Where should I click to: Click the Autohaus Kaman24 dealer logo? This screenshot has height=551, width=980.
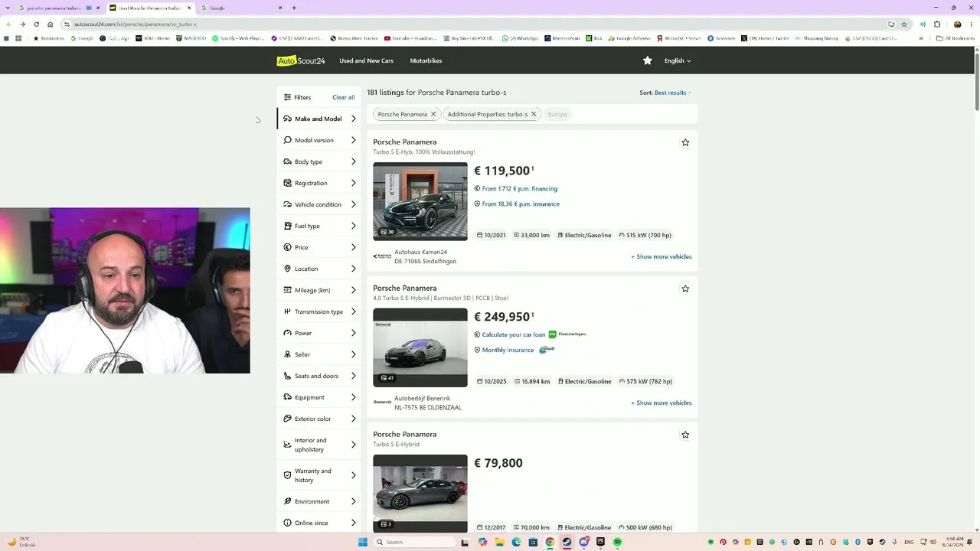tap(382, 256)
